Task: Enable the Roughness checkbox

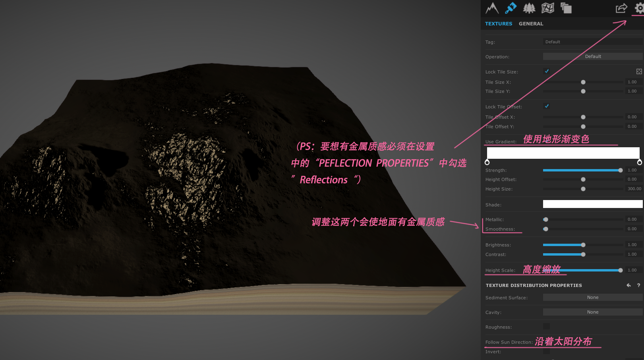Action: (545, 327)
